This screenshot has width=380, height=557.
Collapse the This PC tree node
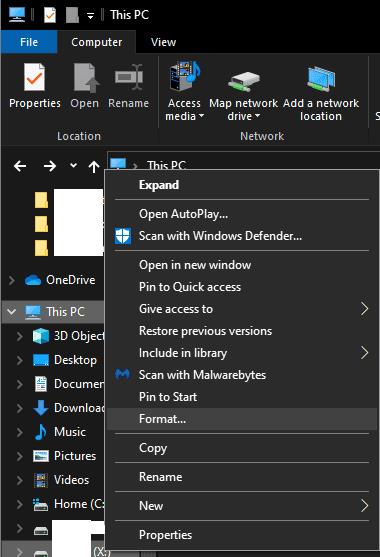11,312
